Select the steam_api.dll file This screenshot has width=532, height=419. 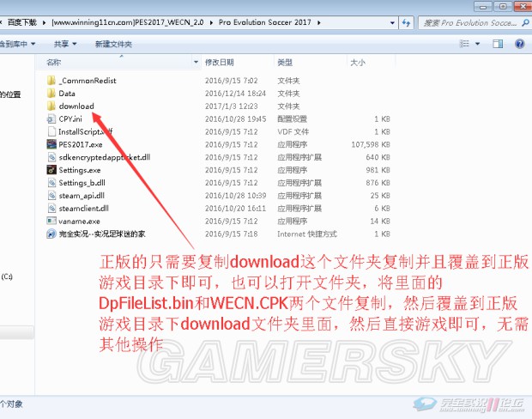pos(82,196)
